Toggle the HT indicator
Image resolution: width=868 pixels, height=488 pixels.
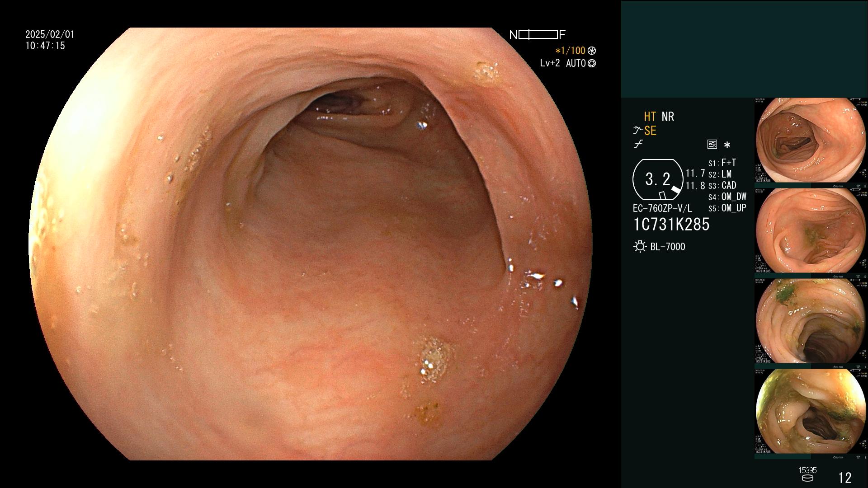click(x=650, y=117)
